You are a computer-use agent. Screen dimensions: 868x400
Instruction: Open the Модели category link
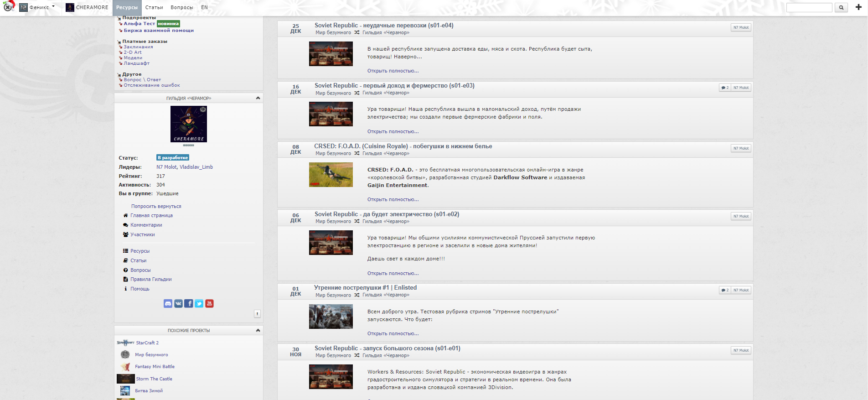pyautogui.click(x=133, y=58)
